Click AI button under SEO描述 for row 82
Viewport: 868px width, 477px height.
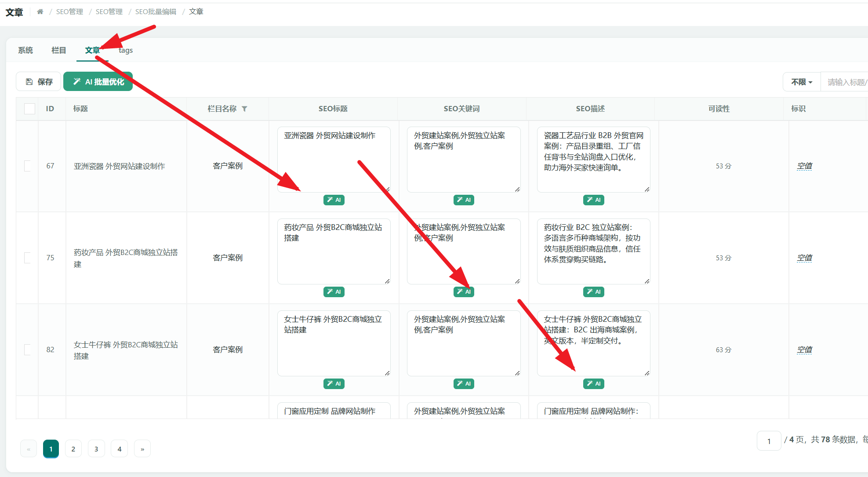[593, 384]
